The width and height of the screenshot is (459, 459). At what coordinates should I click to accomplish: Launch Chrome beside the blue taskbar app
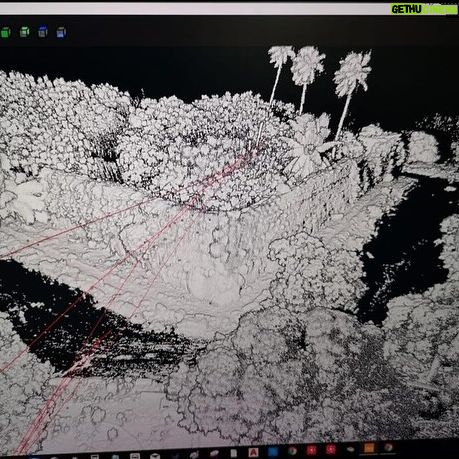[292, 451]
